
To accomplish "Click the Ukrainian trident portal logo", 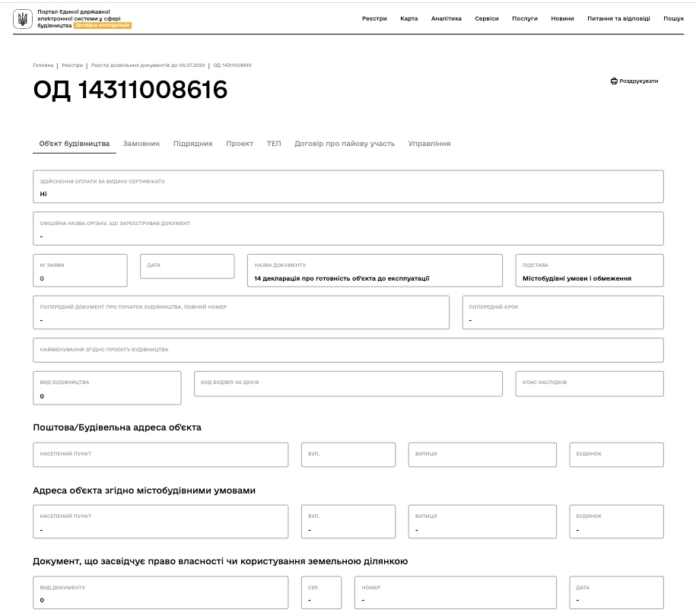I will pos(22,19).
